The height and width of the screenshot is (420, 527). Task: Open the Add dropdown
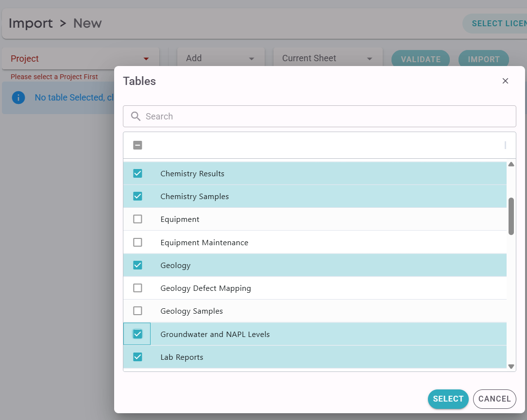(221, 58)
